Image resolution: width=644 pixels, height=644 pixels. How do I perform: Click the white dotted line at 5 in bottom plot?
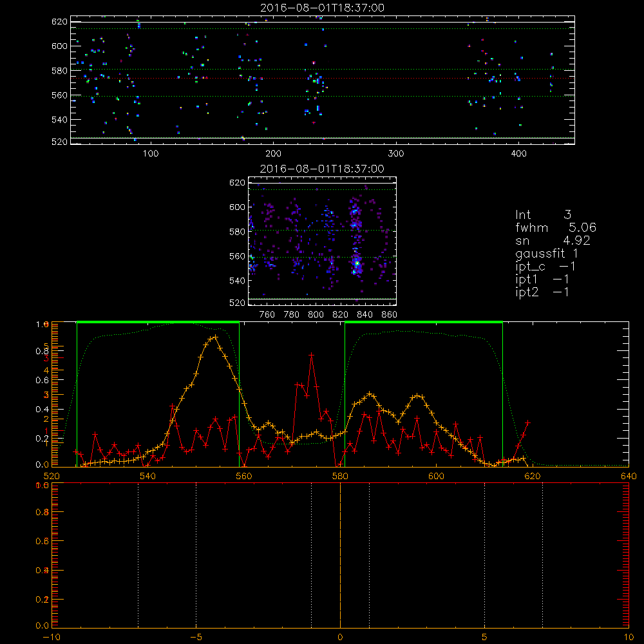pos(485,555)
